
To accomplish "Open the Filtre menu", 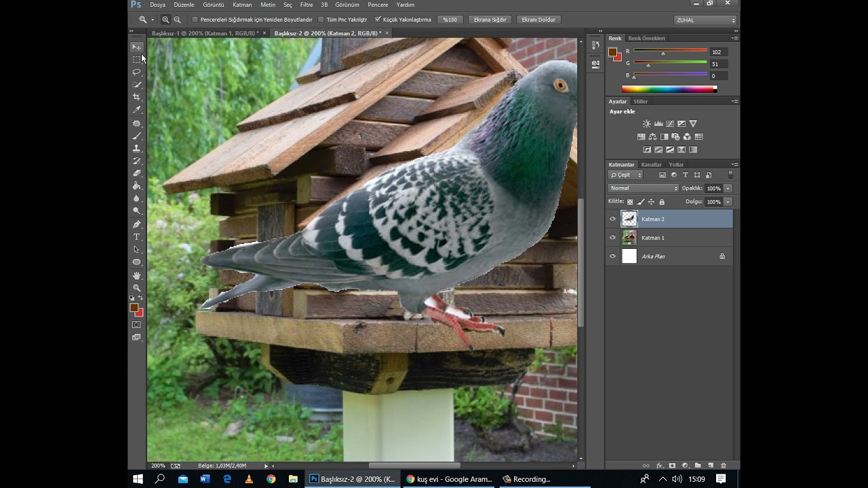I will pyautogui.click(x=307, y=5).
